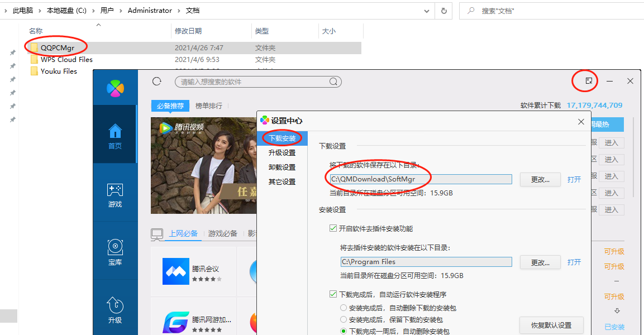
Task: Switch to the 下载安装 settings tab
Action: (x=282, y=138)
